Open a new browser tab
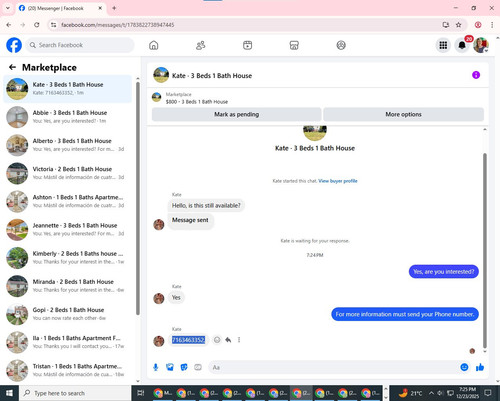 pos(114,8)
